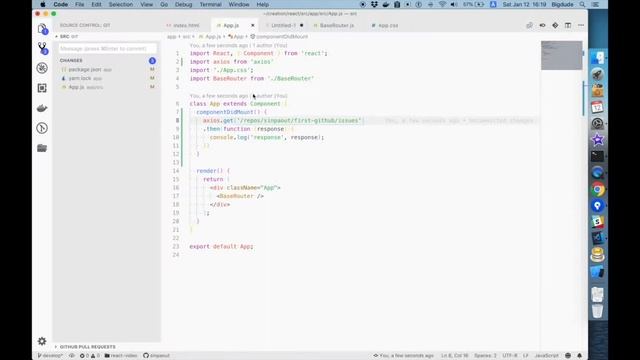Open the GitLens clock-branch view icon
640x360 pixels.
(42, 128)
